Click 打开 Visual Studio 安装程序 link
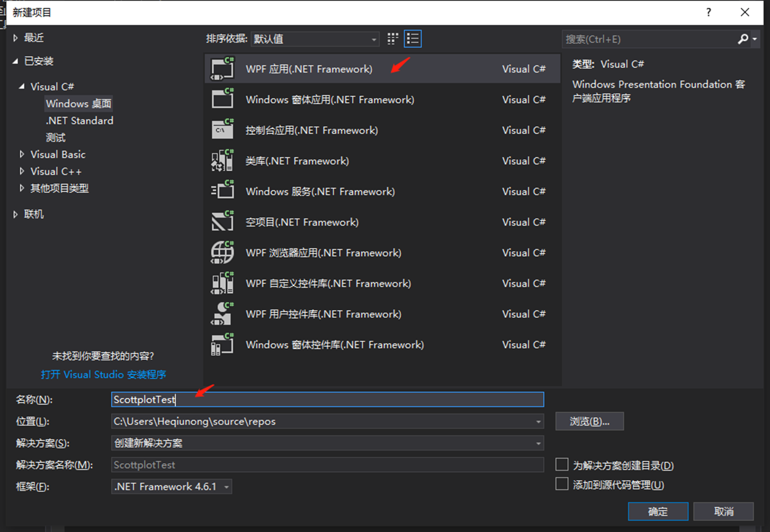Image resolution: width=770 pixels, height=532 pixels. (x=104, y=375)
